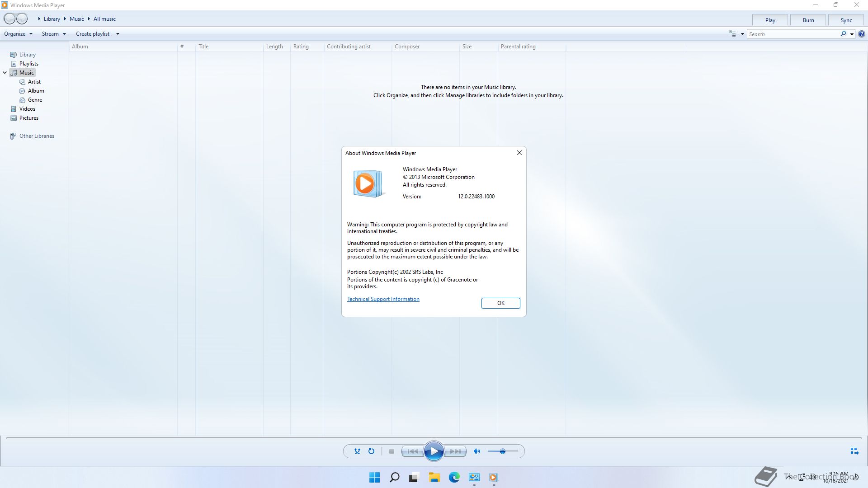Expand the Create playlist dropdown arrow
Viewport: 868px width, 488px height.
118,34
